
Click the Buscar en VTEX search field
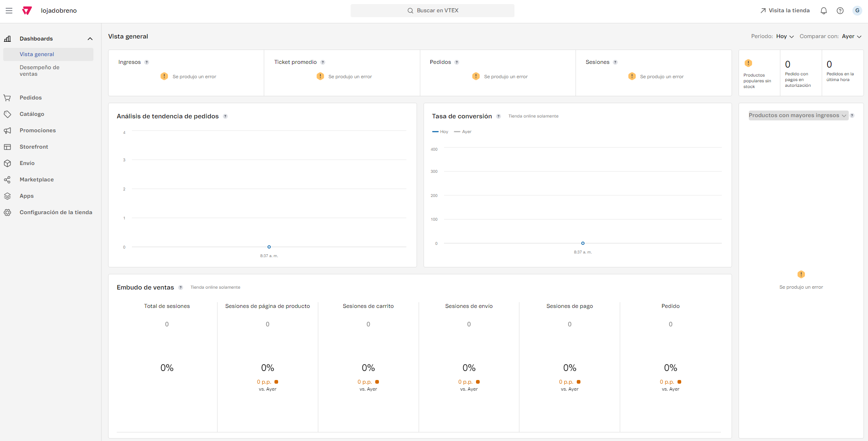(x=432, y=11)
